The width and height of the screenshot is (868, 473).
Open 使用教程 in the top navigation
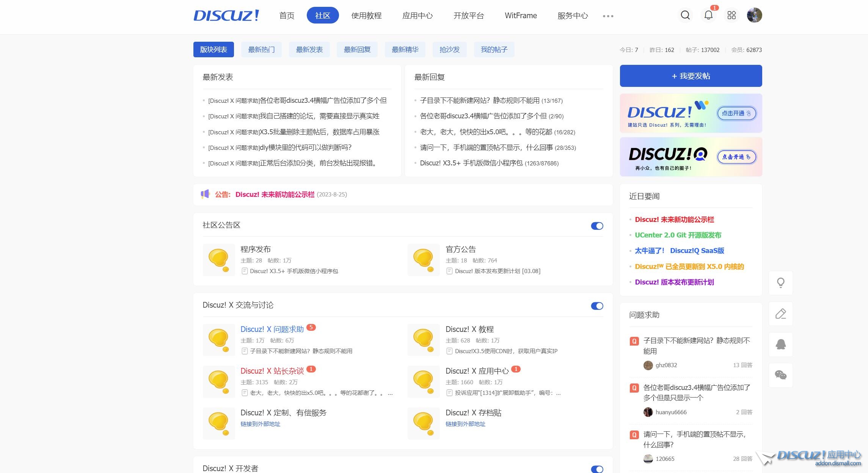366,16
